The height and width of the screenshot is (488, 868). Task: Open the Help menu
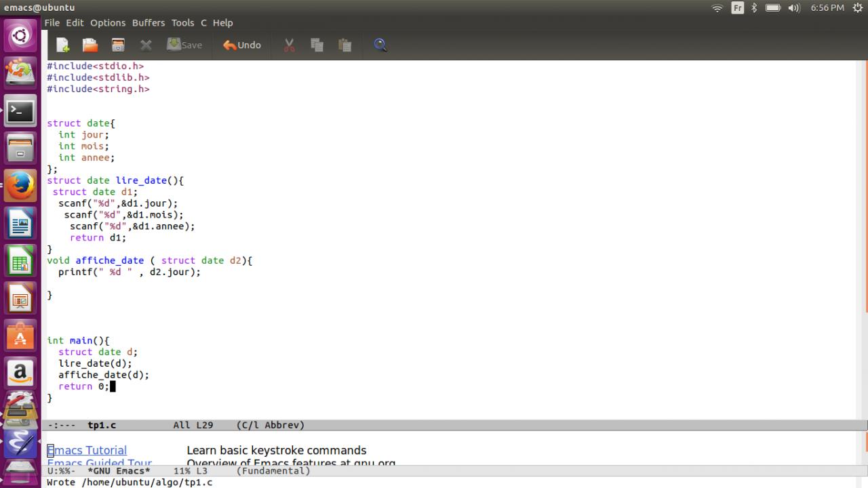(223, 22)
